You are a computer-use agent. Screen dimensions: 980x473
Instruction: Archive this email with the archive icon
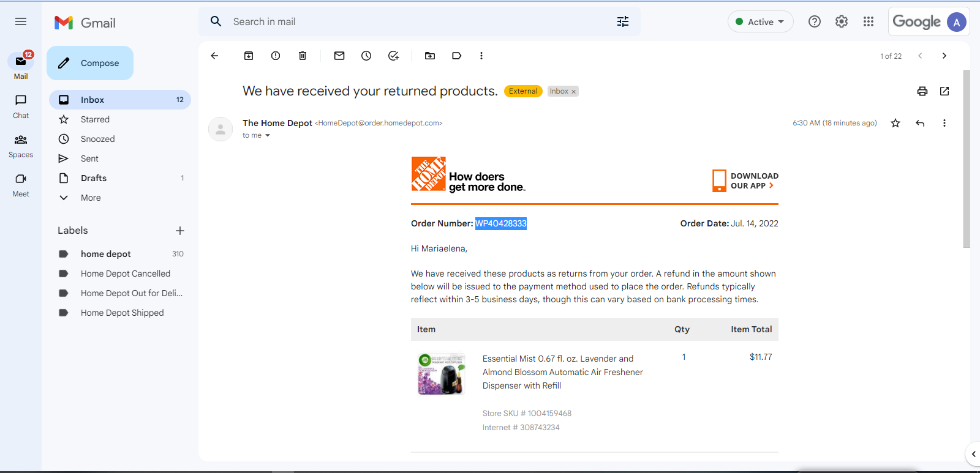point(249,56)
